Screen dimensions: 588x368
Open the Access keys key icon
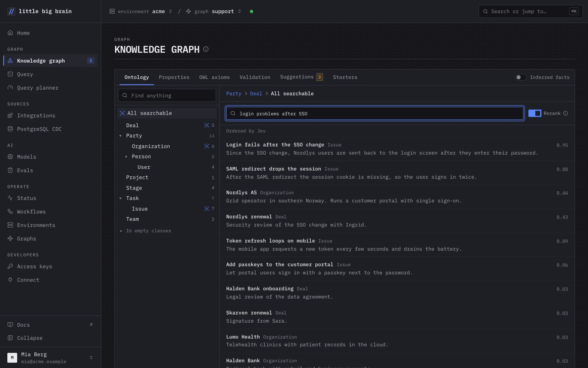click(10, 266)
